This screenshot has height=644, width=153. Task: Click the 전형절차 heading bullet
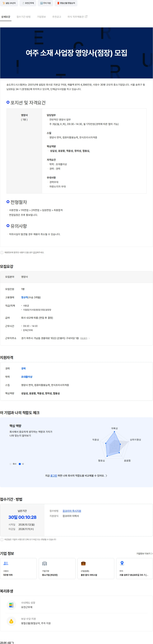[8, 202]
